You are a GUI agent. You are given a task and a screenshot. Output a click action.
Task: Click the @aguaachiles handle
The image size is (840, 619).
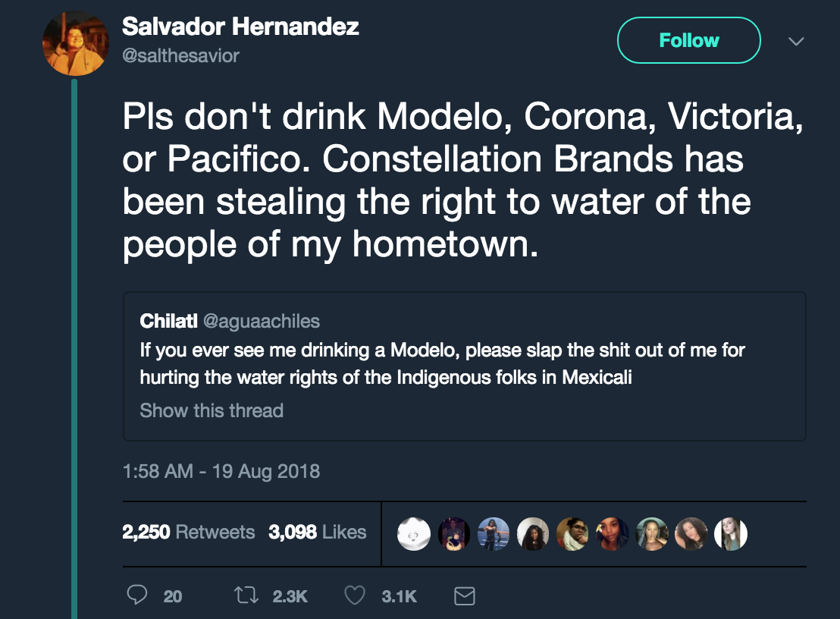pos(262,321)
